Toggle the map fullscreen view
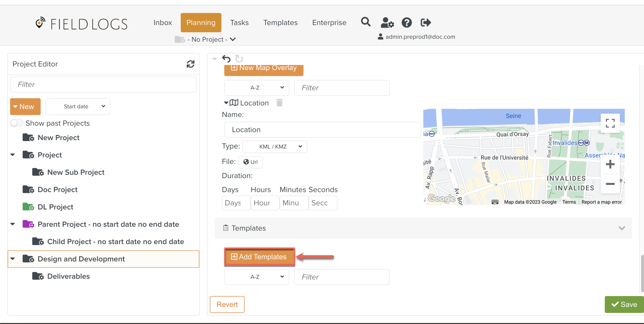Image resolution: width=644 pixels, height=324 pixels. tap(610, 123)
